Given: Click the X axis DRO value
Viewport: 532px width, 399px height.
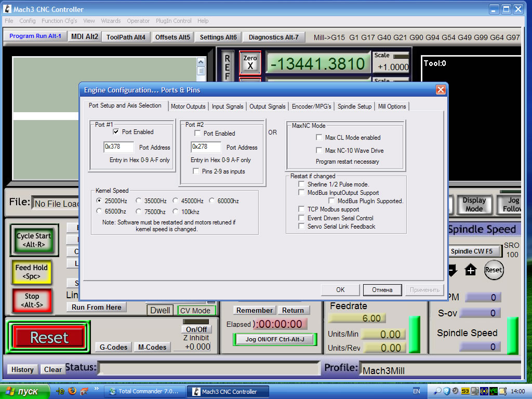Looking at the screenshot, I should (318, 63).
